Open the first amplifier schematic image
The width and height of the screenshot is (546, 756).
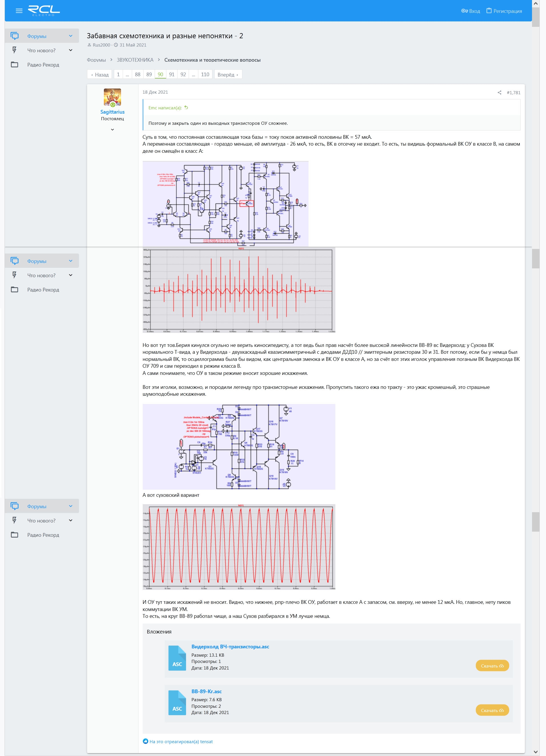click(x=225, y=203)
